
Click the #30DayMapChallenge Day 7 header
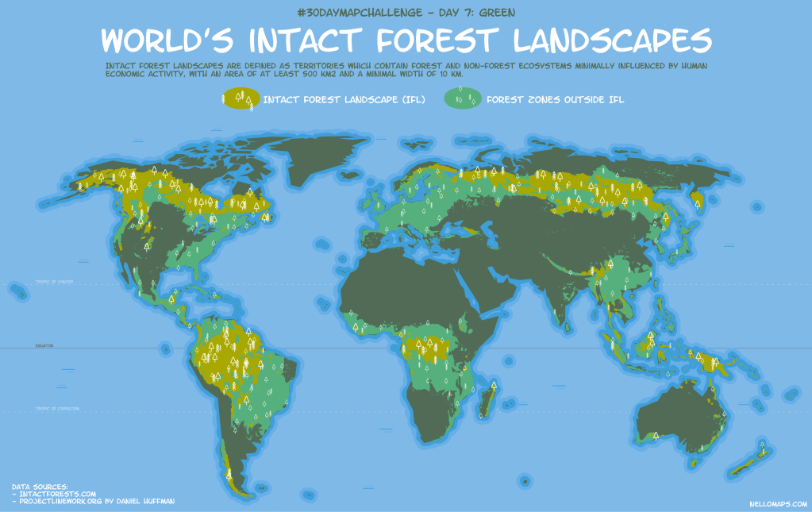pos(406,12)
